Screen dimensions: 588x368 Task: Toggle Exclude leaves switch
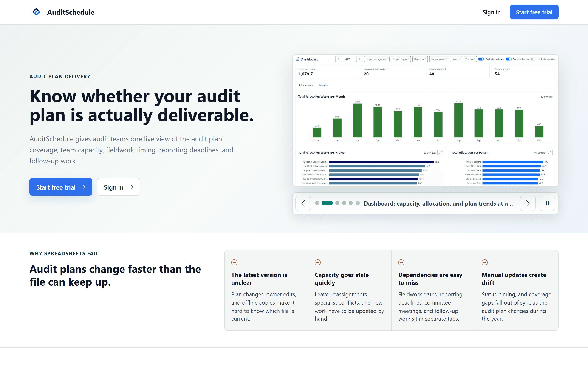pos(508,59)
